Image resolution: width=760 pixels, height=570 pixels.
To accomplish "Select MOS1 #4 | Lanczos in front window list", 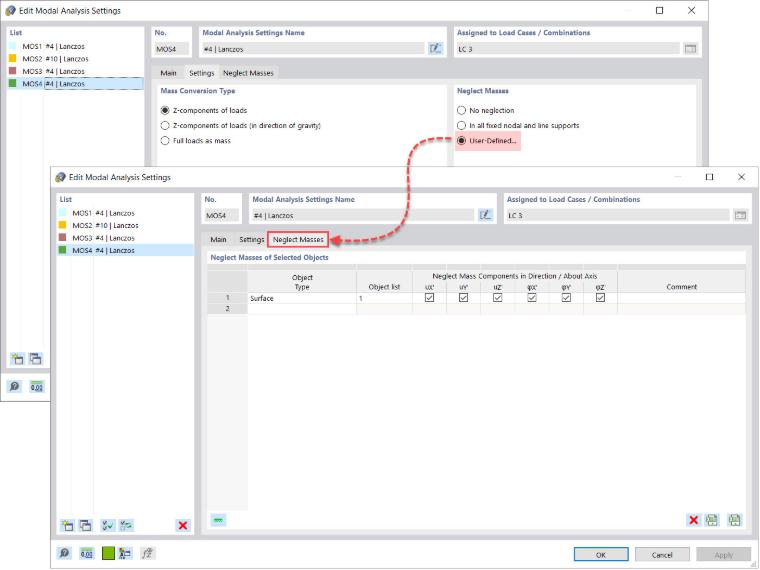I will point(125,213).
